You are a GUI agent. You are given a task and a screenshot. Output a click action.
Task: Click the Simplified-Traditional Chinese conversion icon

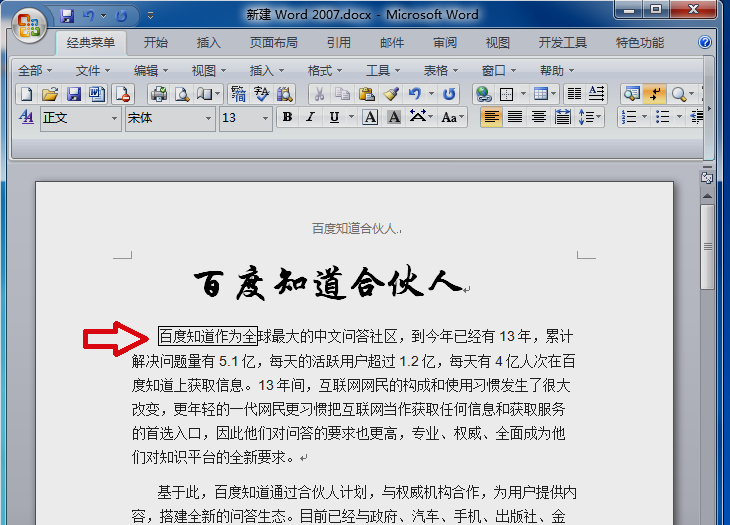tap(238, 94)
